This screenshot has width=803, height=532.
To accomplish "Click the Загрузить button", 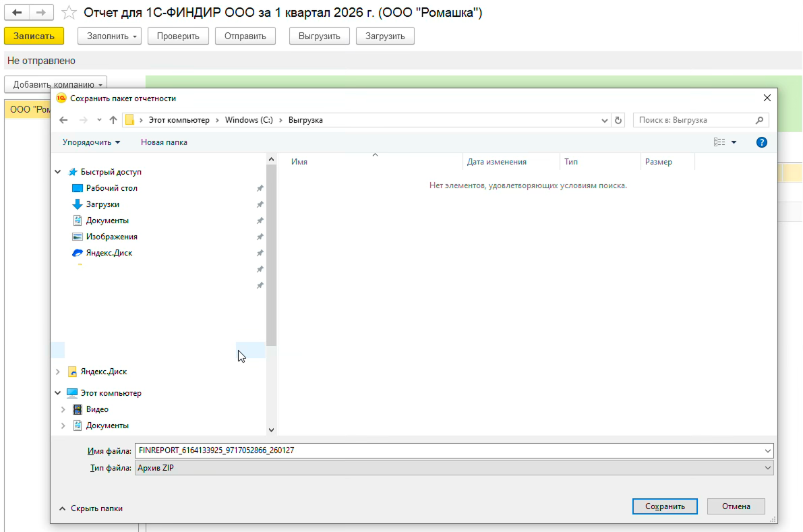I will pyautogui.click(x=385, y=36).
